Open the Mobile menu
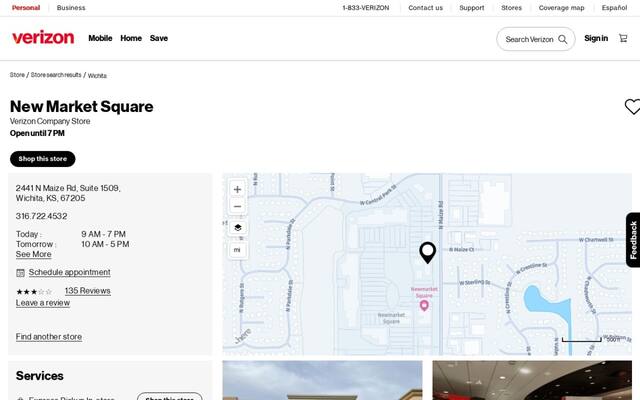The height and width of the screenshot is (400, 640). [x=100, y=38]
